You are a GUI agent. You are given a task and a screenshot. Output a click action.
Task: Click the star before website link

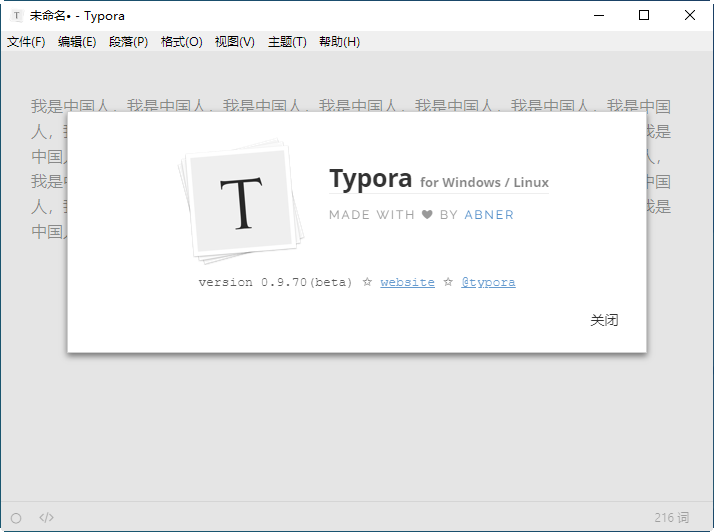click(x=367, y=282)
